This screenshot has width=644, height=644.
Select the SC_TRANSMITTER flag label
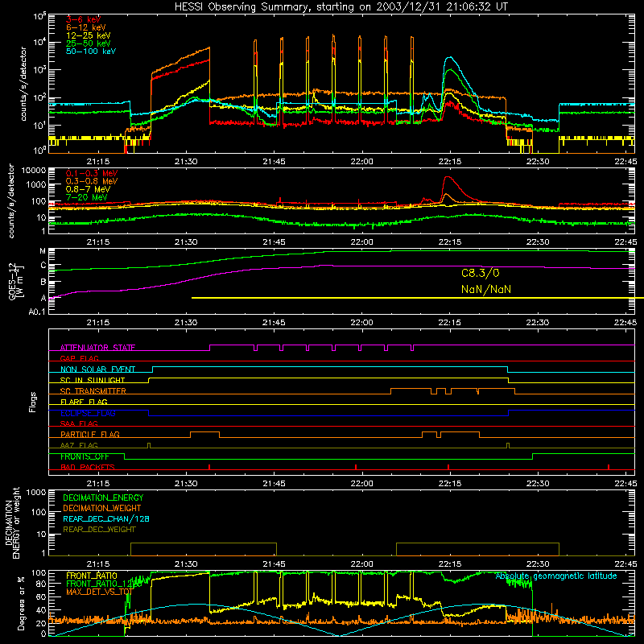(x=93, y=390)
